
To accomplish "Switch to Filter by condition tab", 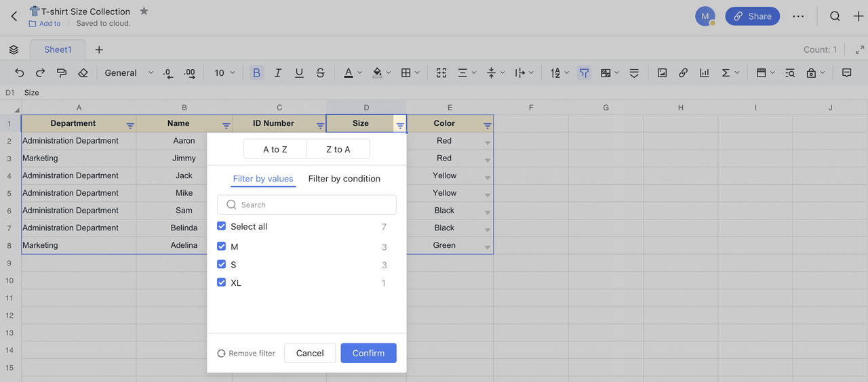I will click(x=344, y=179).
